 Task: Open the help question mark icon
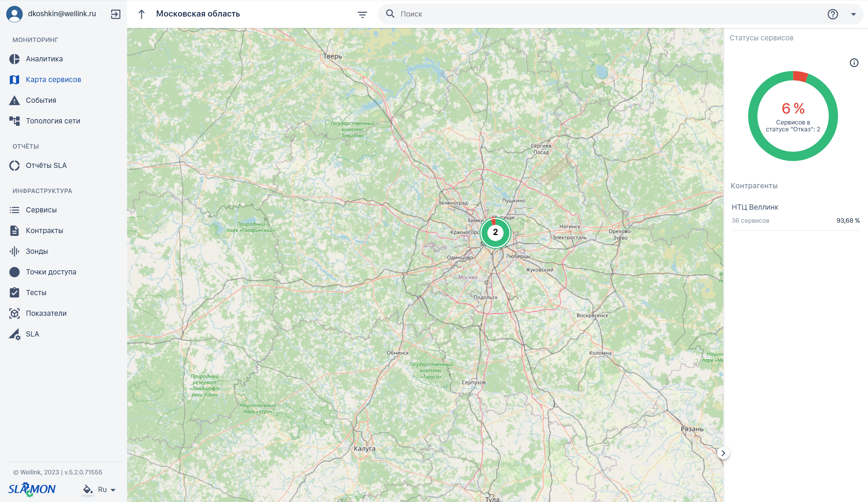[833, 14]
